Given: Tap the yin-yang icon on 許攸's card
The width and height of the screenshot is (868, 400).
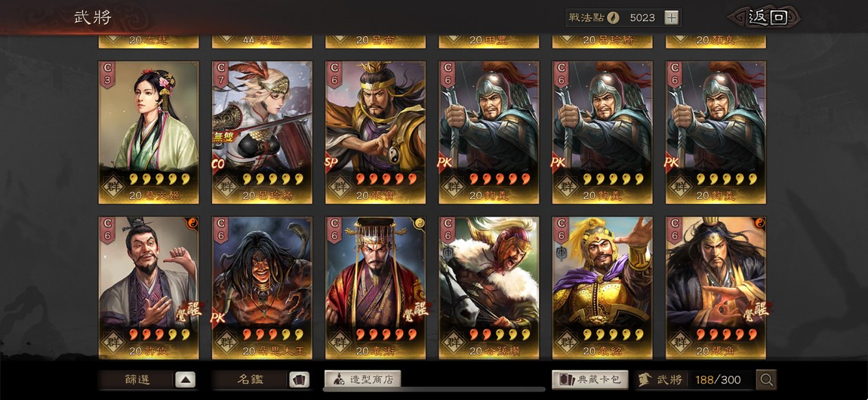Looking at the screenshot, I should [x=193, y=223].
